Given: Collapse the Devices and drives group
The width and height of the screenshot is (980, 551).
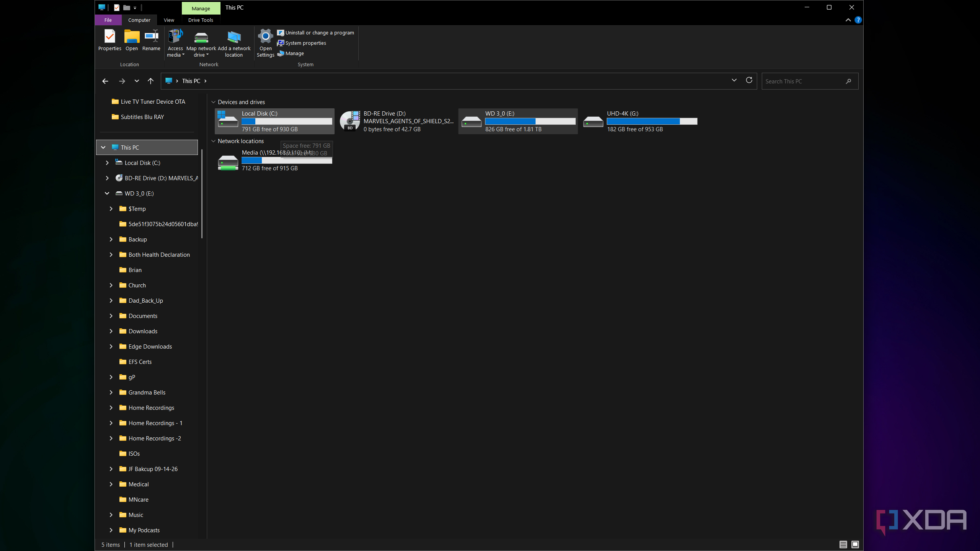Looking at the screenshot, I should pos(213,102).
